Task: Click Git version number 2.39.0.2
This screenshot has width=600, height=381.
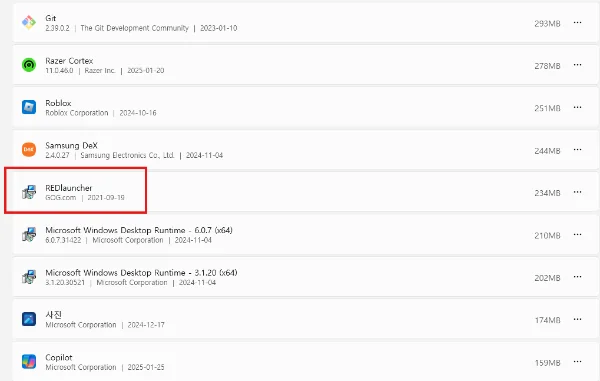Action: [57, 28]
